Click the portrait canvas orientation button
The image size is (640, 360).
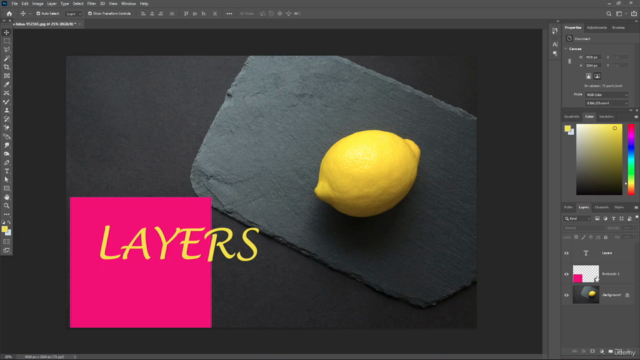pyautogui.click(x=589, y=76)
